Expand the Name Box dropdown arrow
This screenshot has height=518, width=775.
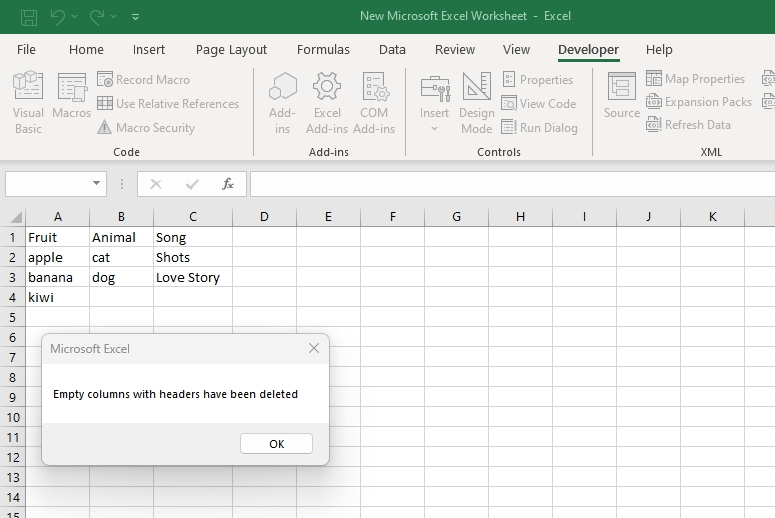[x=96, y=183]
